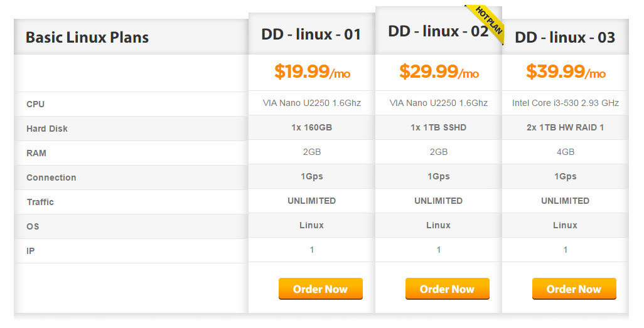Order the DD - linux - 01 plan
Image resolution: width=644 pixels, height=328 pixels.
[320, 289]
